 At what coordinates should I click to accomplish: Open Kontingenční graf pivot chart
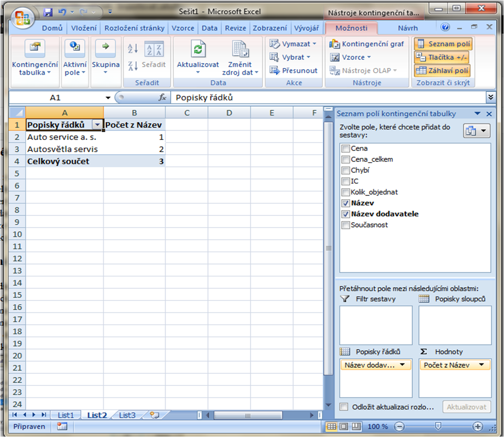tap(367, 44)
